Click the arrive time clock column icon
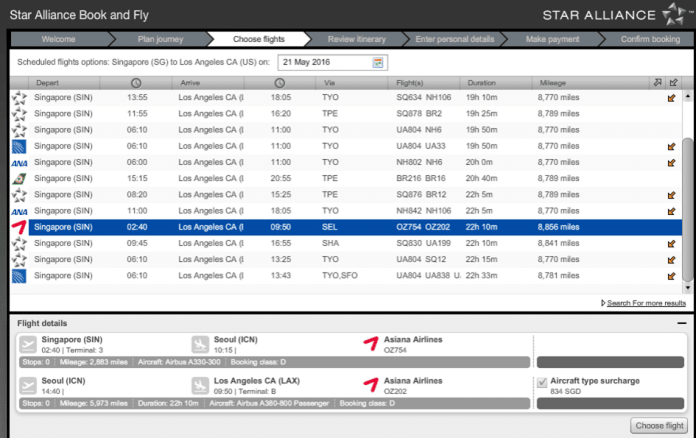This screenshot has height=438, width=696. pos(279,83)
